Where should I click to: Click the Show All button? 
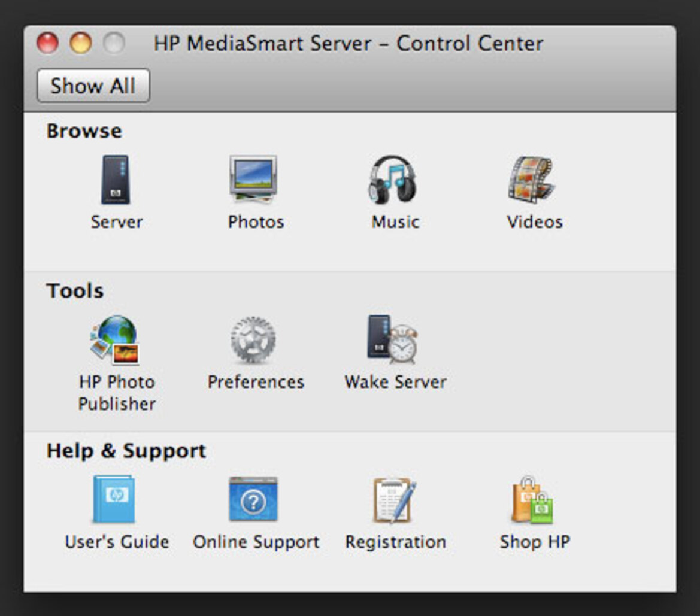point(93,85)
